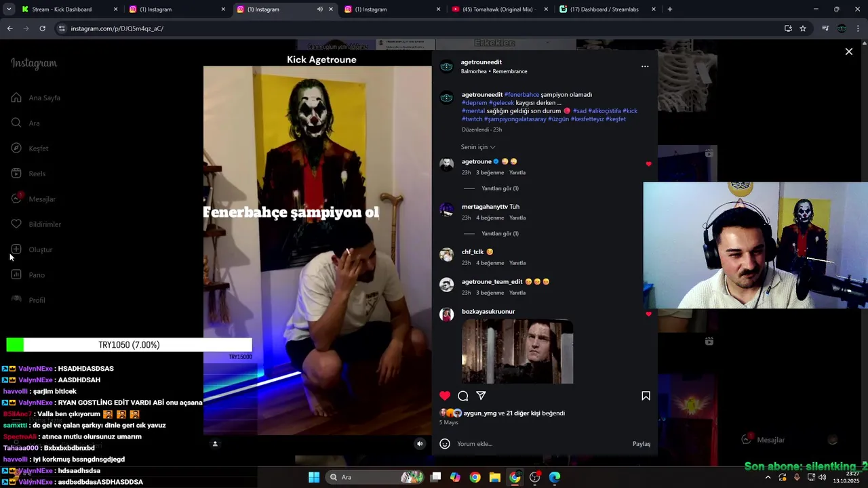
Task: Open Ana Sayfa home icon in sidebar
Action: coord(16,98)
